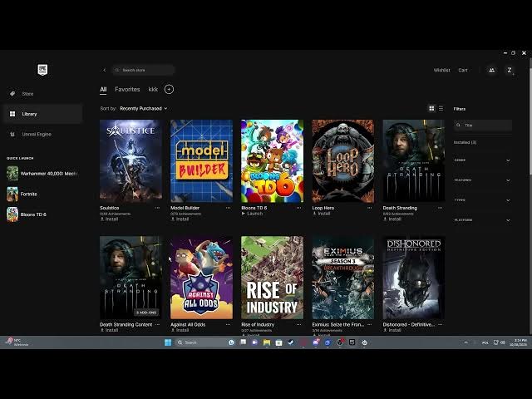This screenshot has height=399, width=532.
Task: Install Model Builder
Action: pos(180,219)
